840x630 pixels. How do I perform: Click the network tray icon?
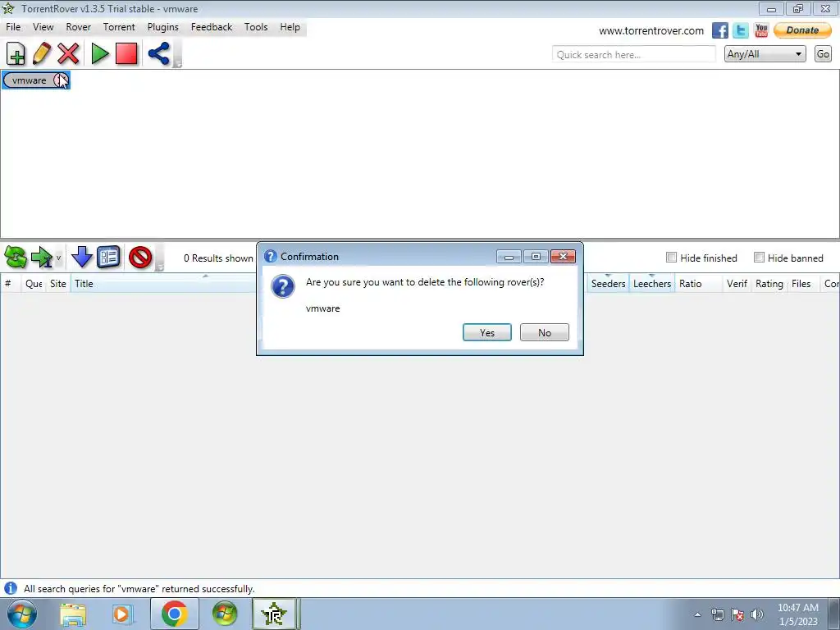[x=717, y=614]
